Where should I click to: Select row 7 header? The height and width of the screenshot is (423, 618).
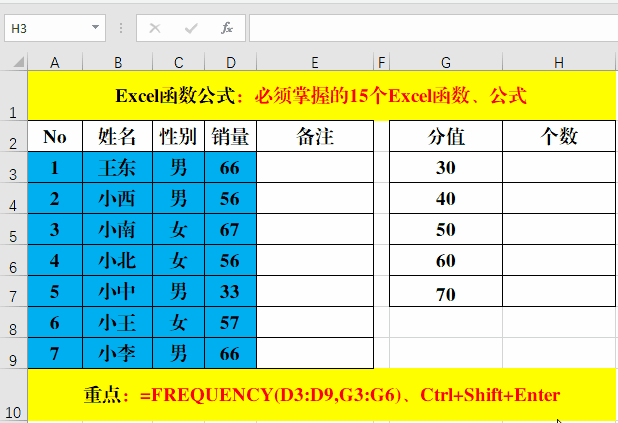pyautogui.click(x=13, y=291)
